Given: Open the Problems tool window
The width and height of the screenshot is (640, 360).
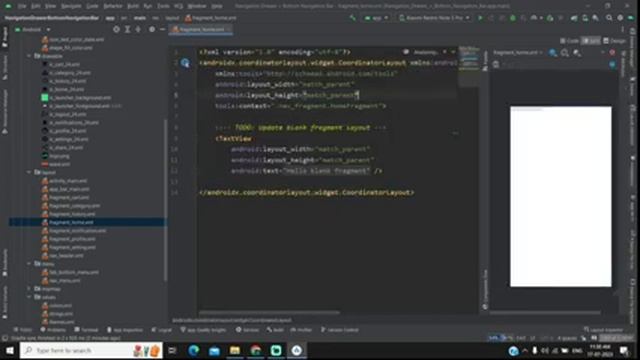Looking at the screenshot, I should click(x=53, y=330).
